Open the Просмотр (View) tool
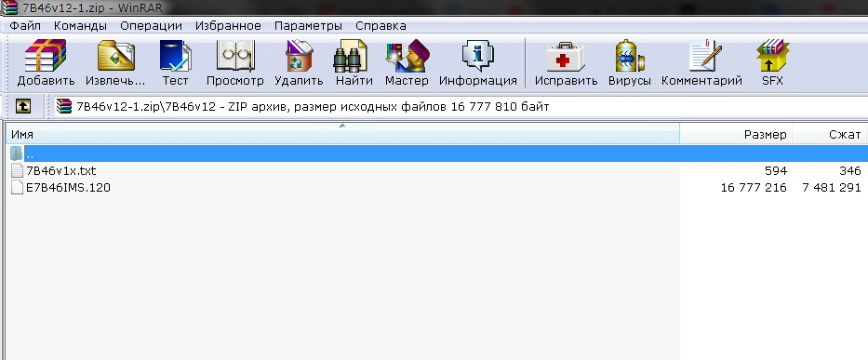Image resolution: width=868 pixels, height=360 pixels. coord(235,56)
